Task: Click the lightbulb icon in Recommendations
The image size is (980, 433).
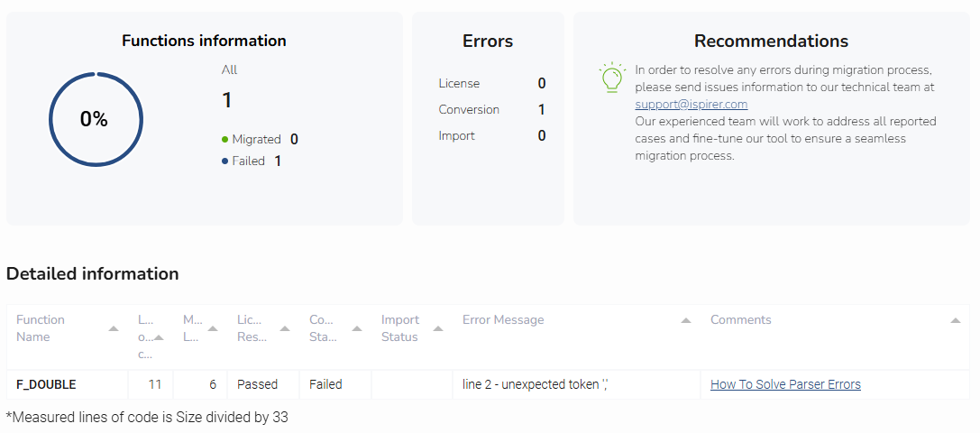Action: [612, 78]
